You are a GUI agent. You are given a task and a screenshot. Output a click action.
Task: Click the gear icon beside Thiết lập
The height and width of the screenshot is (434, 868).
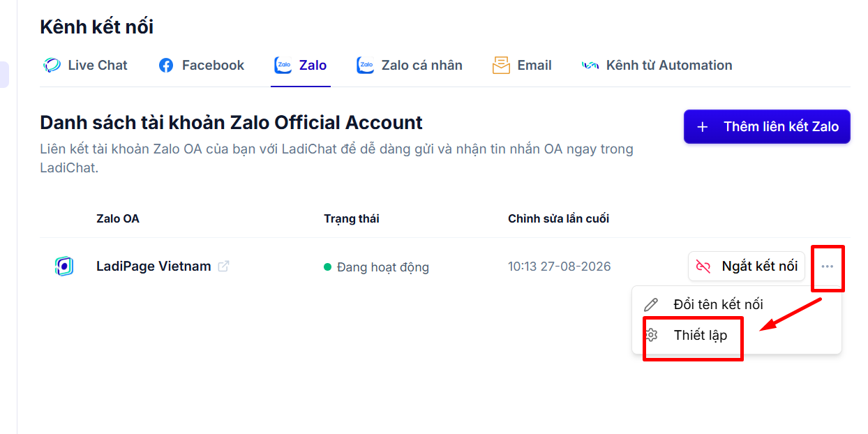pos(651,335)
